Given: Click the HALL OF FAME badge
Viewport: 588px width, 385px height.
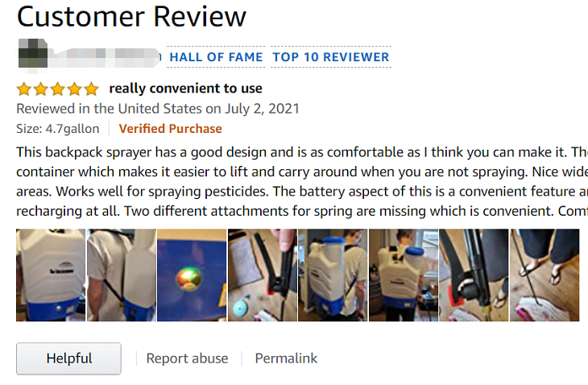Looking at the screenshot, I should point(216,57).
